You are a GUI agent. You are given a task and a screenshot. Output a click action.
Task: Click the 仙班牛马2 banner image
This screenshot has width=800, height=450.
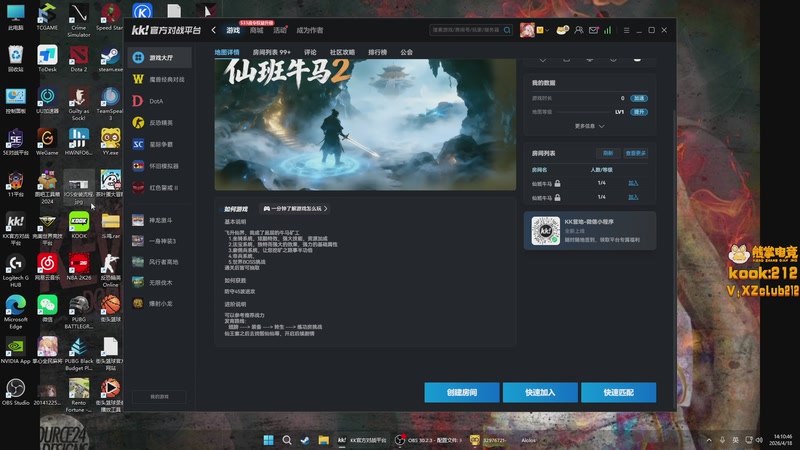pyautogui.click(x=365, y=124)
